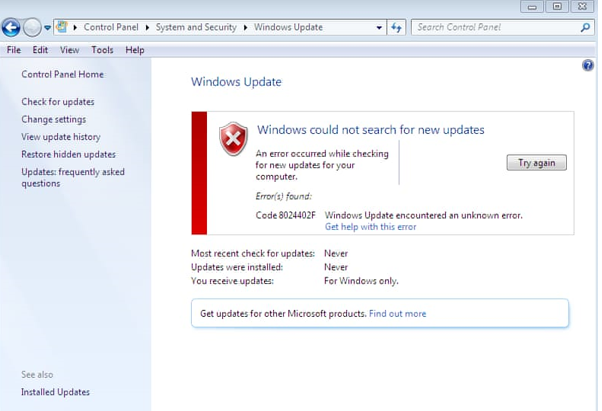The width and height of the screenshot is (602, 411).
Task: Open help via the blue question mark icon
Action: (588, 65)
